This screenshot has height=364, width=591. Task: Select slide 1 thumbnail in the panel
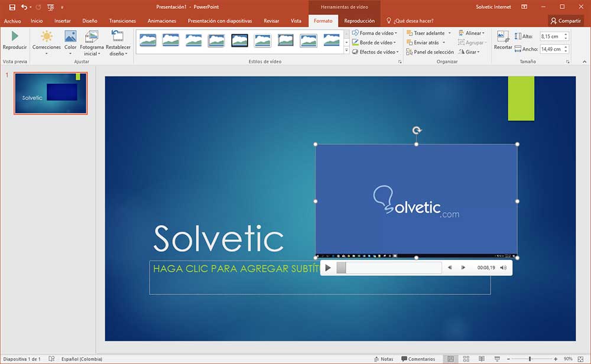[x=50, y=93]
